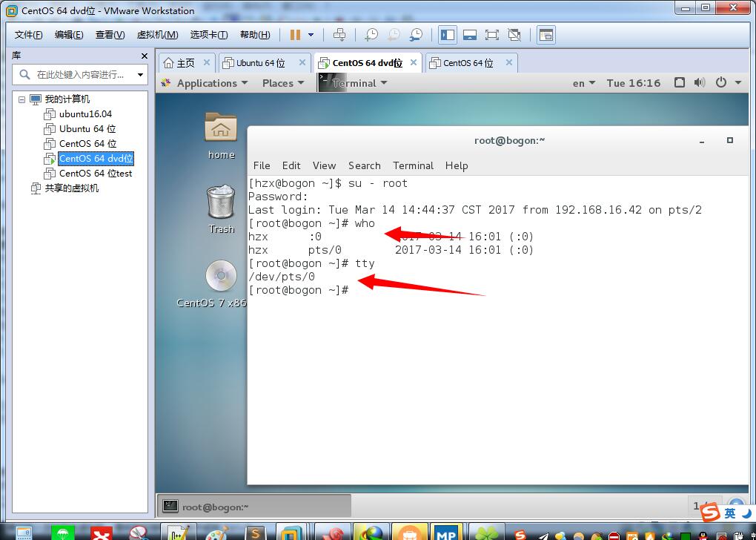Click the Sogou moon icon
This screenshot has width=756, height=540.
tap(746, 513)
